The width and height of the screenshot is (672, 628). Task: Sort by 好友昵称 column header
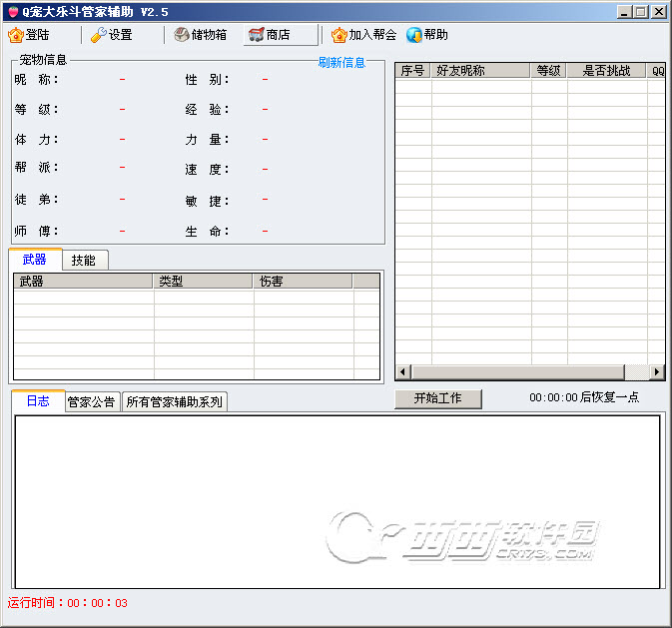click(x=480, y=70)
